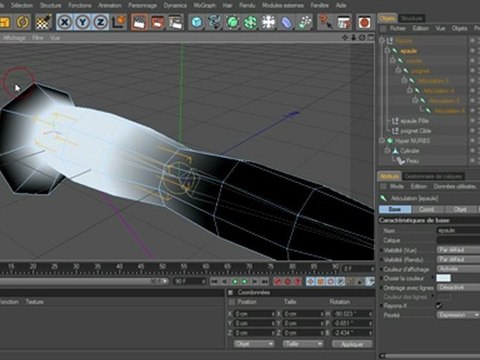Viewport: 480px width, 360px height.
Task: Click the viewport rotate navigation icon
Action: (362, 38)
